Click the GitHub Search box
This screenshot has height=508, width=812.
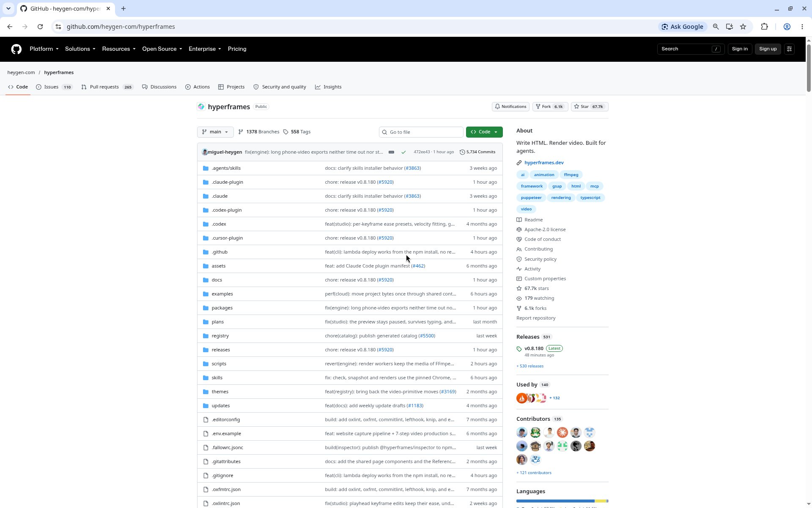(x=691, y=49)
